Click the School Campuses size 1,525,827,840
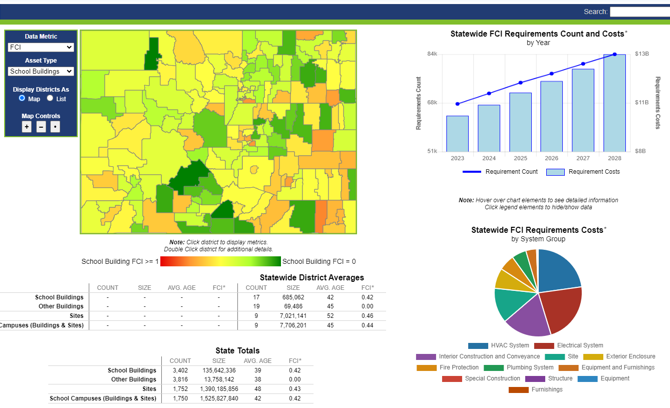 219,398
